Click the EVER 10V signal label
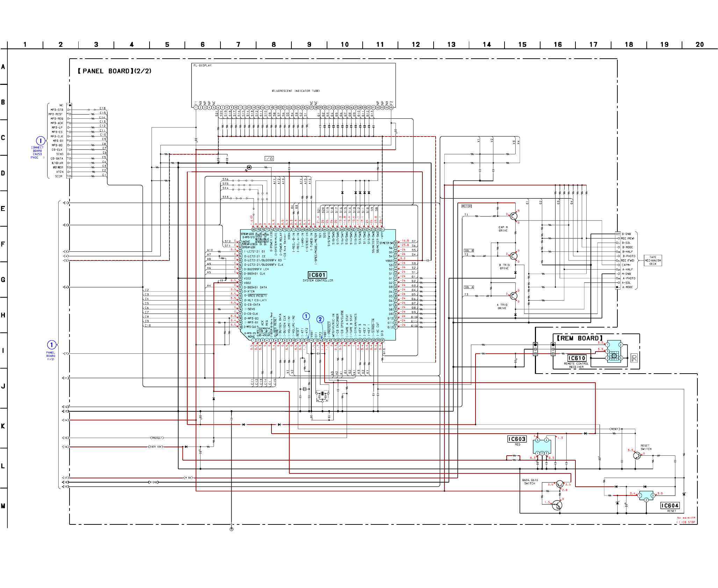 [155, 447]
